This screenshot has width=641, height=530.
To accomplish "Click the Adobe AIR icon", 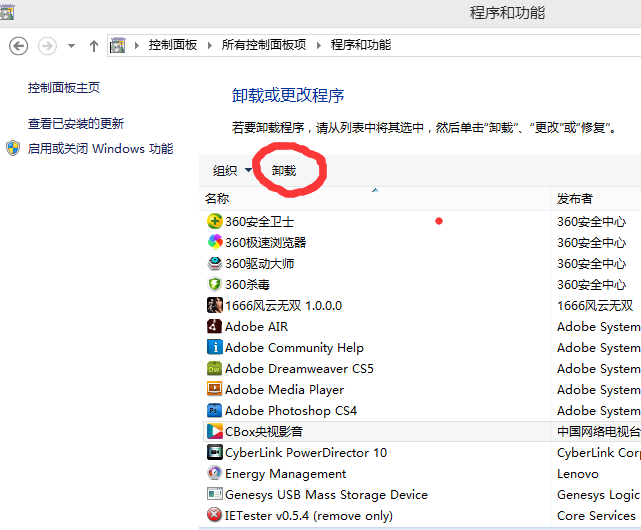I will pyautogui.click(x=215, y=326).
